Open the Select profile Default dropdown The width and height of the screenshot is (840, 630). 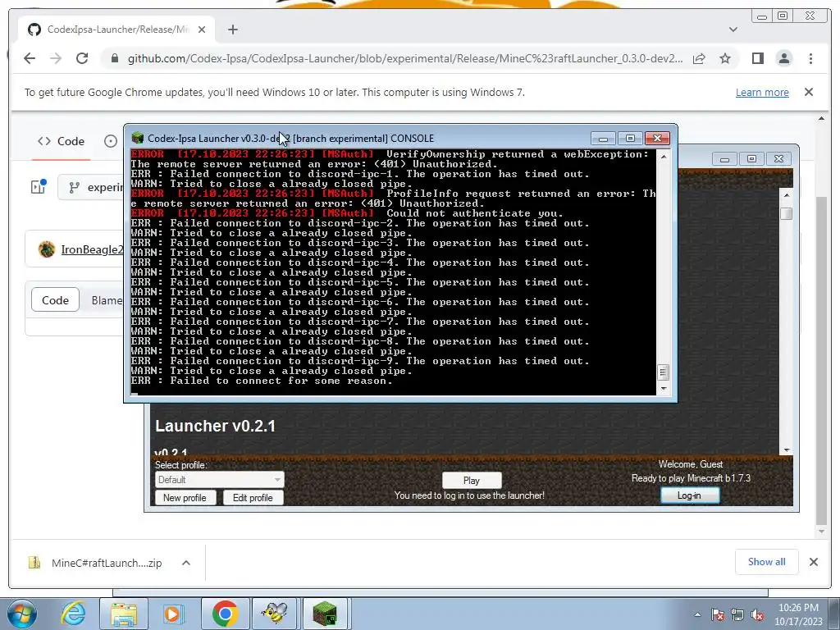tap(220, 479)
